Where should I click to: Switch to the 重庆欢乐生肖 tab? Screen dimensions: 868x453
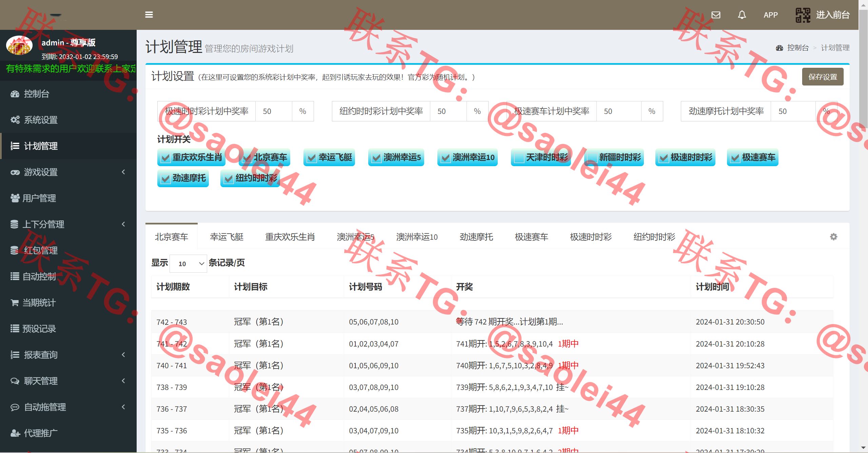[x=290, y=237]
